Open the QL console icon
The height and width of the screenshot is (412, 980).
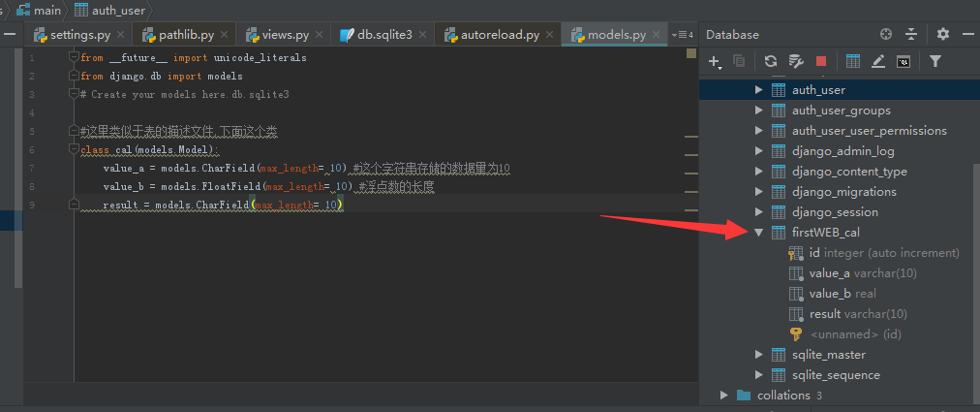click(903, 61)
